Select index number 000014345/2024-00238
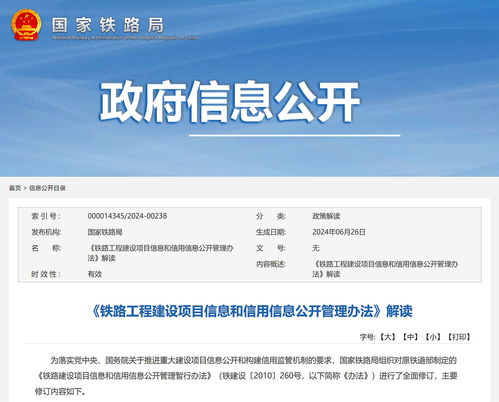 (x=127, y=216)
